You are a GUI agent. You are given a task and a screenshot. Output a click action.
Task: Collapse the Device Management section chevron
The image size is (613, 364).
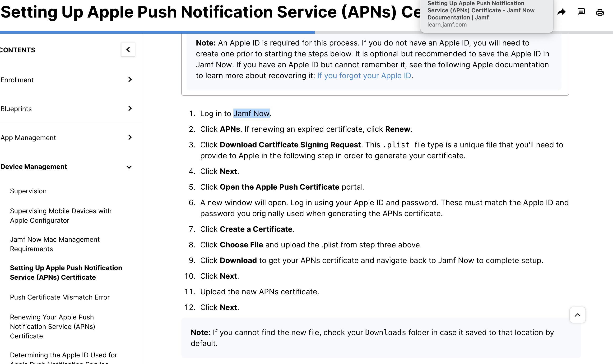pos(129,167)
